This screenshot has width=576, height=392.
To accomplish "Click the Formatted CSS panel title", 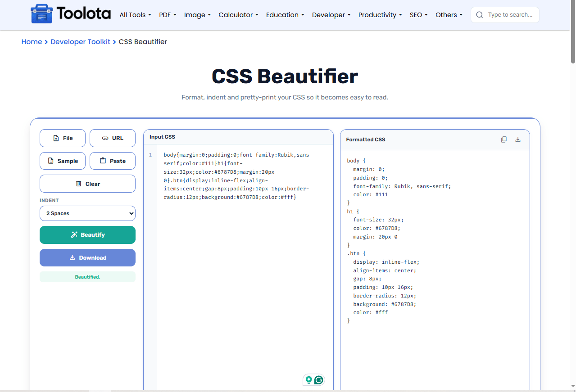I will point(366,140).
